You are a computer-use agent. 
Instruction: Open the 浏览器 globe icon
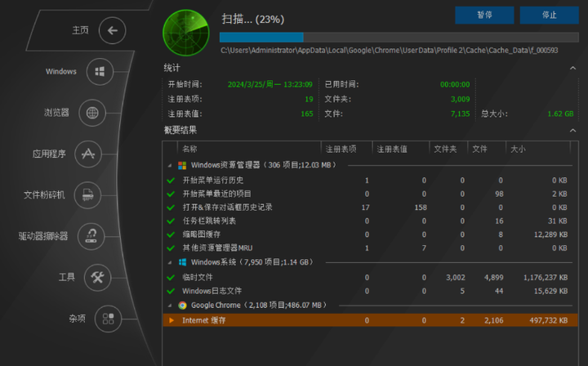(x=92, y=113)
